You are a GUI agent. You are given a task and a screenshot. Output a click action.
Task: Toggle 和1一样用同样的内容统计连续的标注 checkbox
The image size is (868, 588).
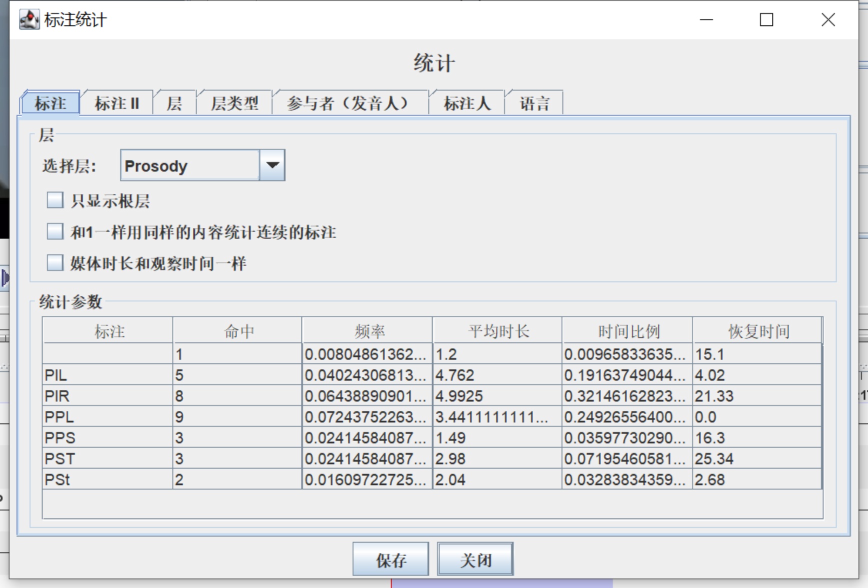tap(55, 232)
